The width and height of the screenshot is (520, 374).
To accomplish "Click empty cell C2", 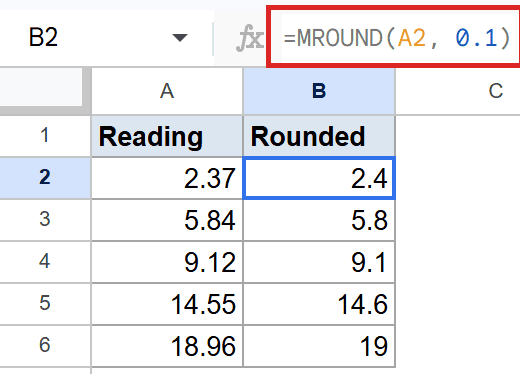I will (458, 178).
